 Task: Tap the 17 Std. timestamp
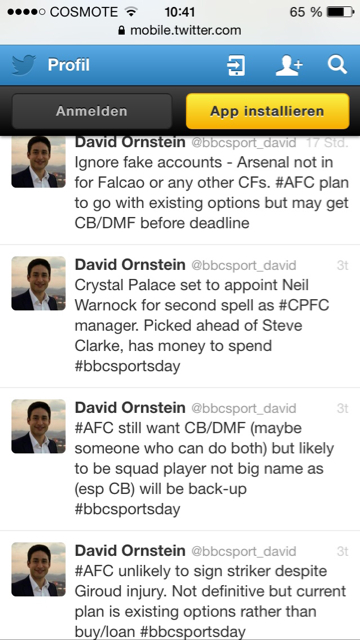pyautogui.click(x=327, y=143)
